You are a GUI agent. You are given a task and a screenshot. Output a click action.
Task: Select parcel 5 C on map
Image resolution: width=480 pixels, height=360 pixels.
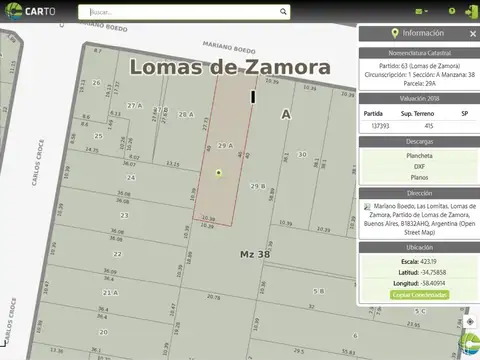420,311
